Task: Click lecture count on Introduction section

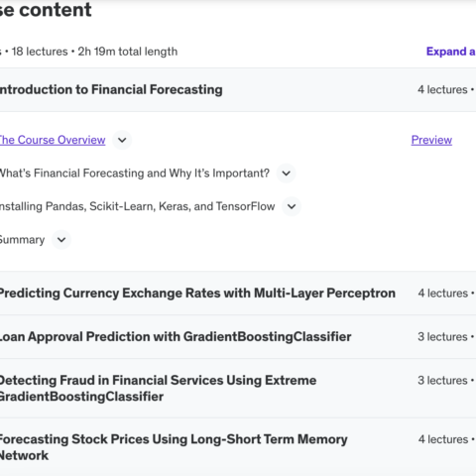Action: tap(442, 90)
